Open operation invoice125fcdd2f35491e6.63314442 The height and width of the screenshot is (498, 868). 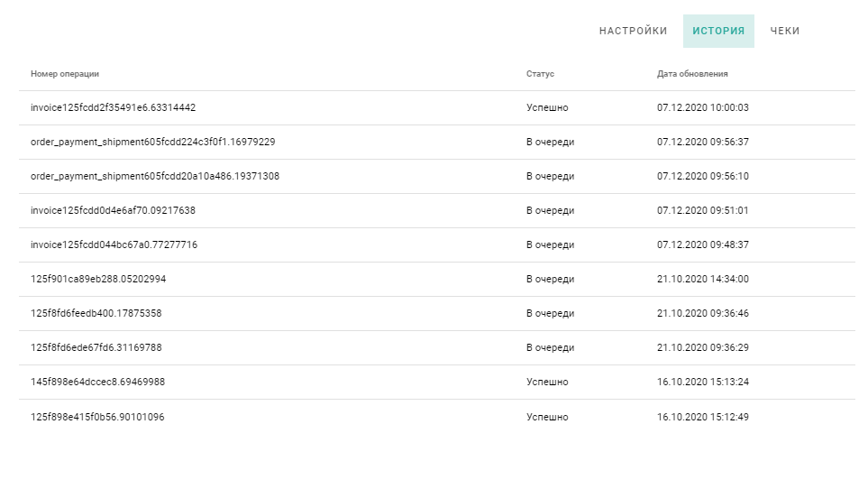point(113,107)
